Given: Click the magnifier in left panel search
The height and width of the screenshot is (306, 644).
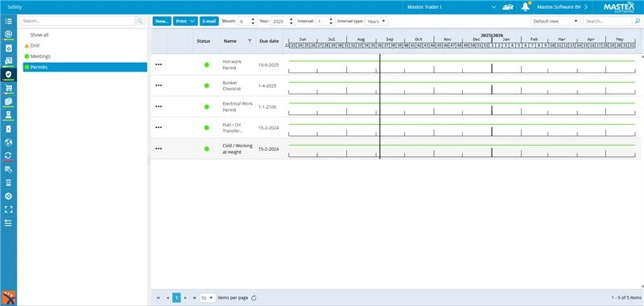Looking at the screenshot, I should pyautogui.click(x=139, y=21).
